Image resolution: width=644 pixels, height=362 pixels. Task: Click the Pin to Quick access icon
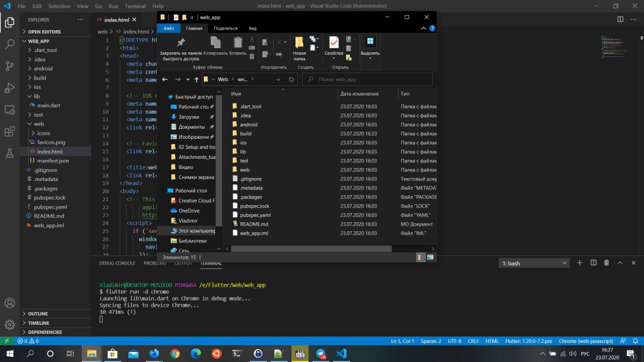click(x=181, y=43)
